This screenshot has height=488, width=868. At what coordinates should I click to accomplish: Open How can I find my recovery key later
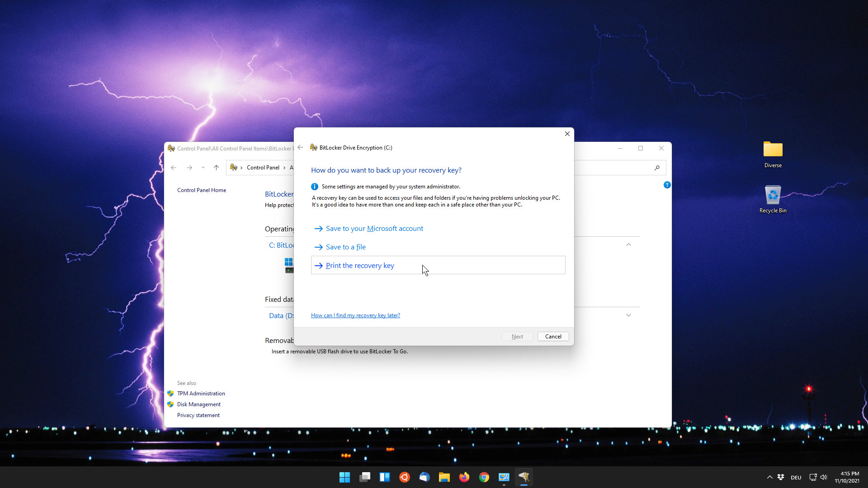(355, 315)
